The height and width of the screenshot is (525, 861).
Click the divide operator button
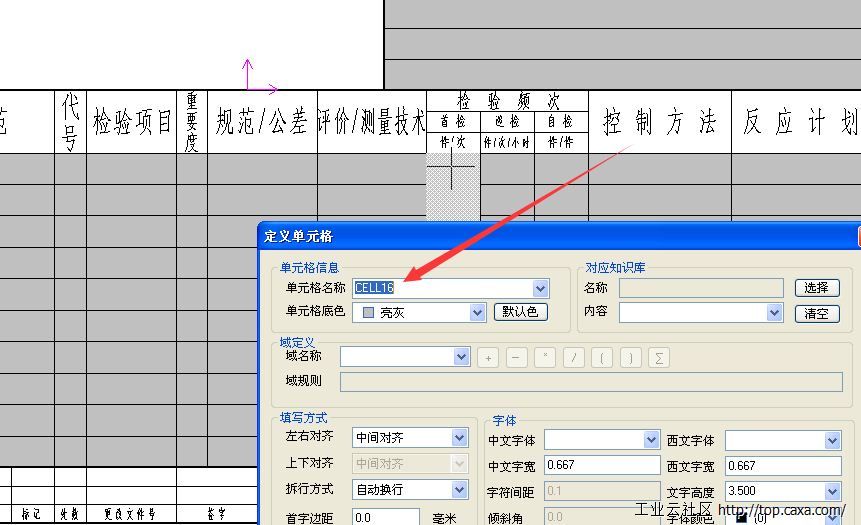pyautogui.click(x=573, y=358)
